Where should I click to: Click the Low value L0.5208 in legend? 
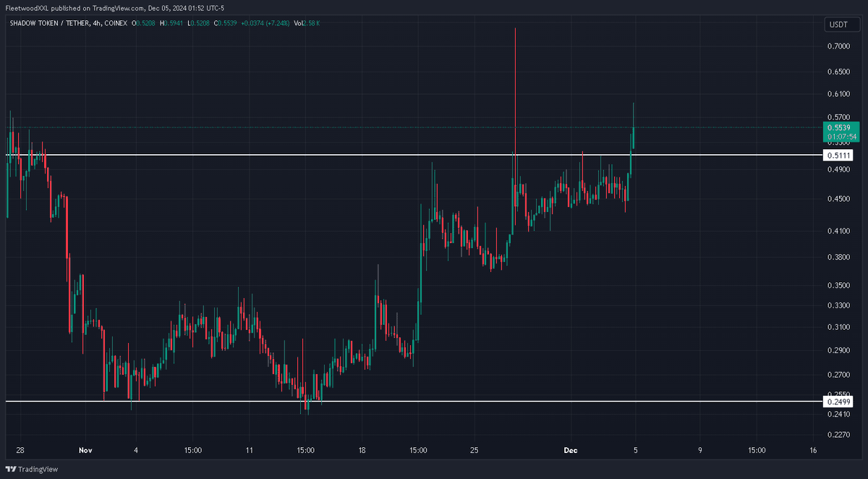tap(200, 23)
